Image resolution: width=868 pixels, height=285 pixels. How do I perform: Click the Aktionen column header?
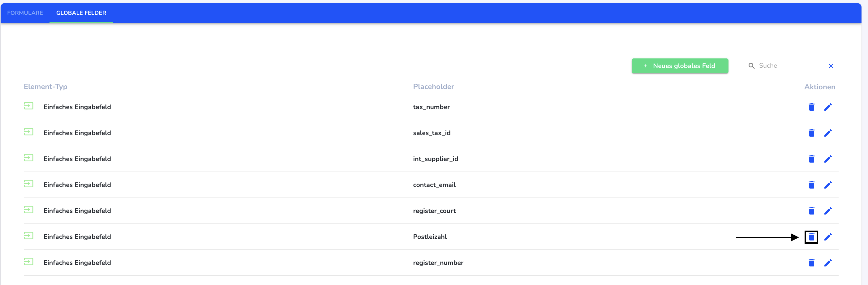click(819, 87)
